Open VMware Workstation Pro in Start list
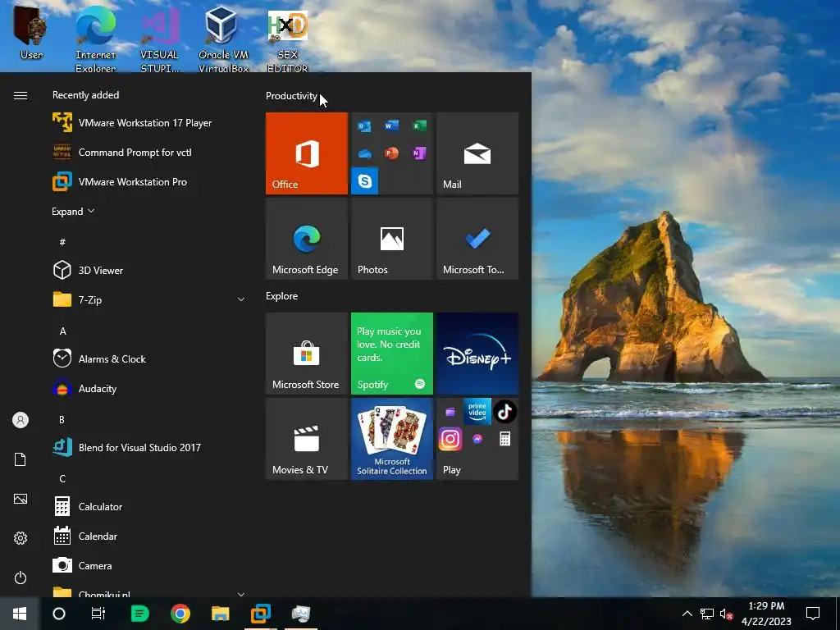840x630 pixels. click(x=144, y=181)
